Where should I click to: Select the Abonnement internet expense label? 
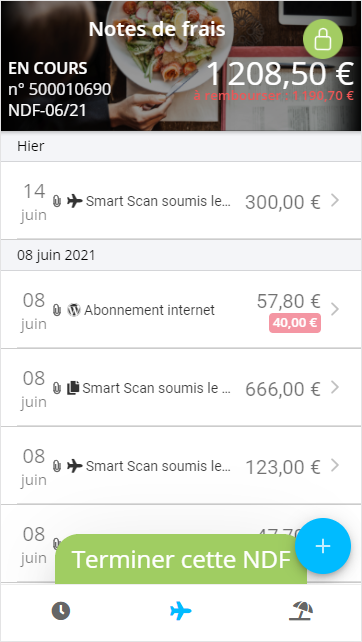(x=149, y=310)
